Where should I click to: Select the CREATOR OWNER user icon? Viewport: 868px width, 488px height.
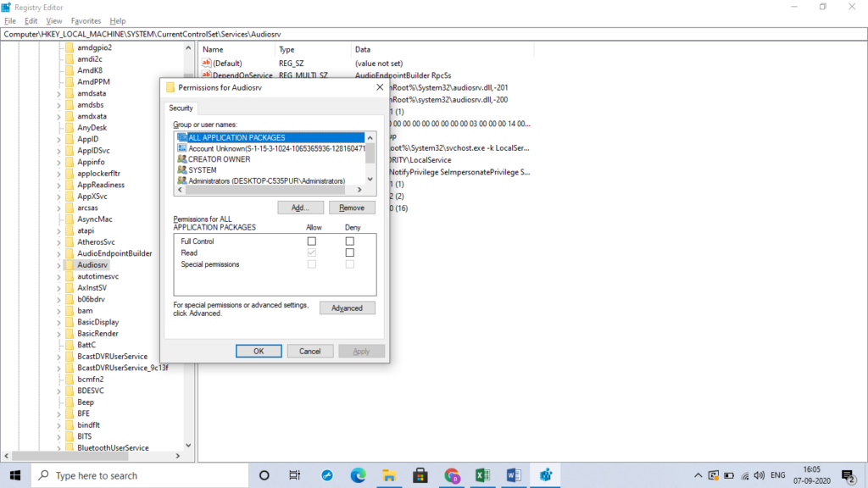(182, 159)
